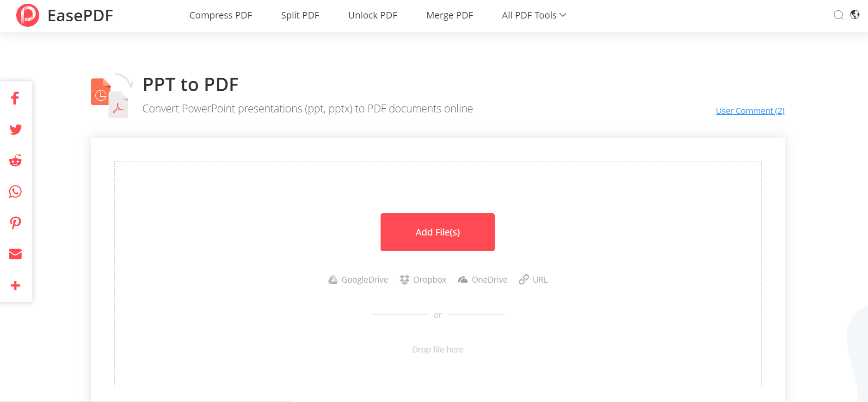
Task: Open the URL upload option
Action: (x=533, y=279)
